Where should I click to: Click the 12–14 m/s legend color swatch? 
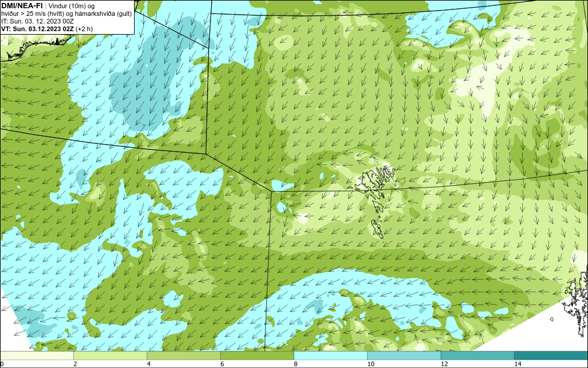477,355
